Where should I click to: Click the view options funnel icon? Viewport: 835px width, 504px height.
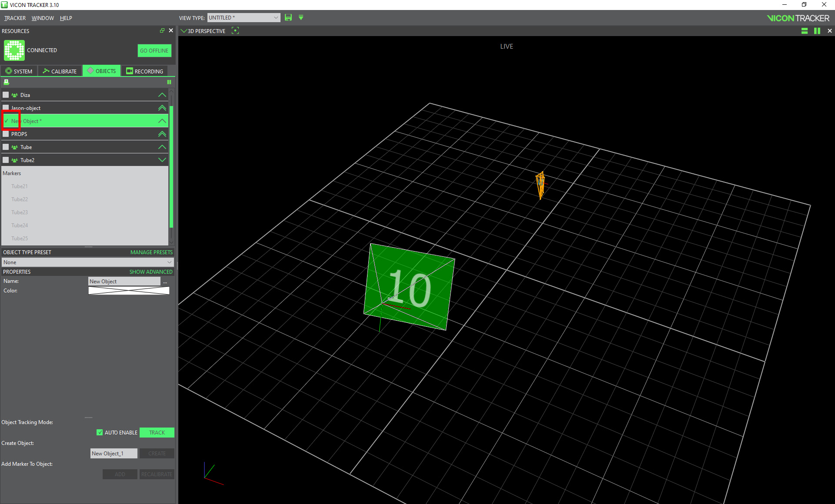click(x=301, y=17)
